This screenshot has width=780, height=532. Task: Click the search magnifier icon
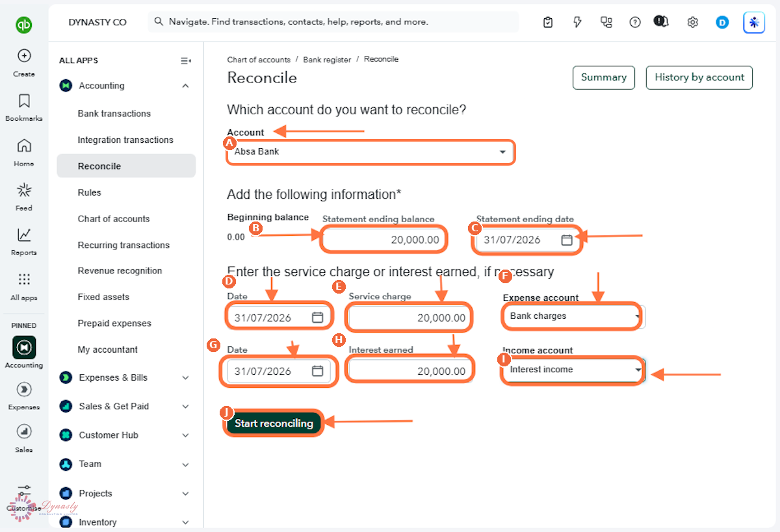159,21
